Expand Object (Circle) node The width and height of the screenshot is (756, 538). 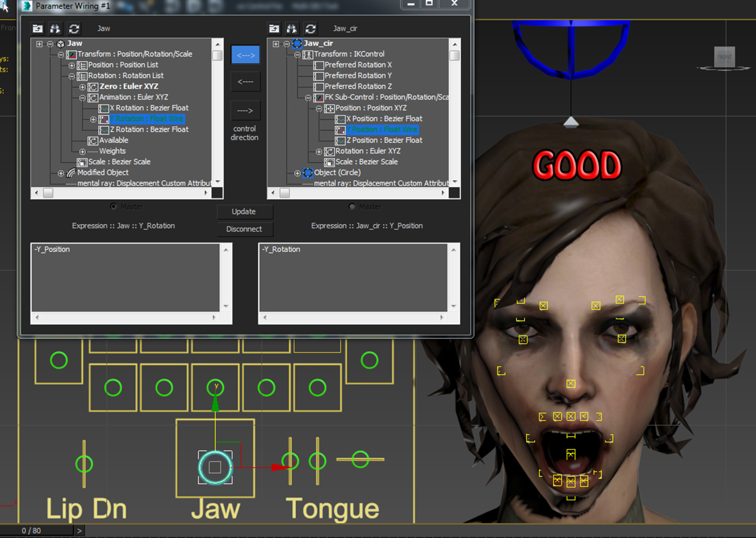(297, 173)
